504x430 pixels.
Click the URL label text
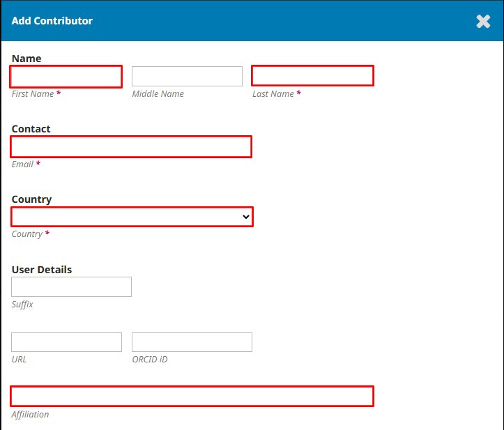pyautogui.click(x=19, y=360)
